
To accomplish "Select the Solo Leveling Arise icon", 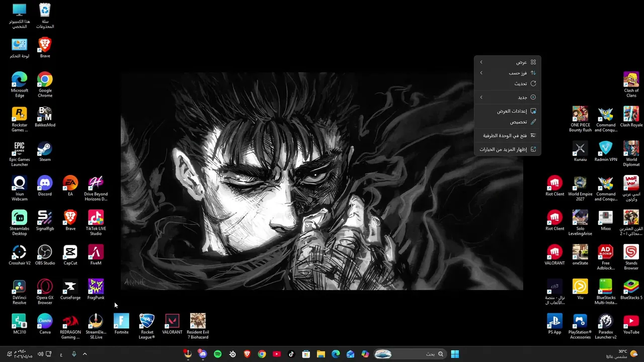I will [580, 223].
